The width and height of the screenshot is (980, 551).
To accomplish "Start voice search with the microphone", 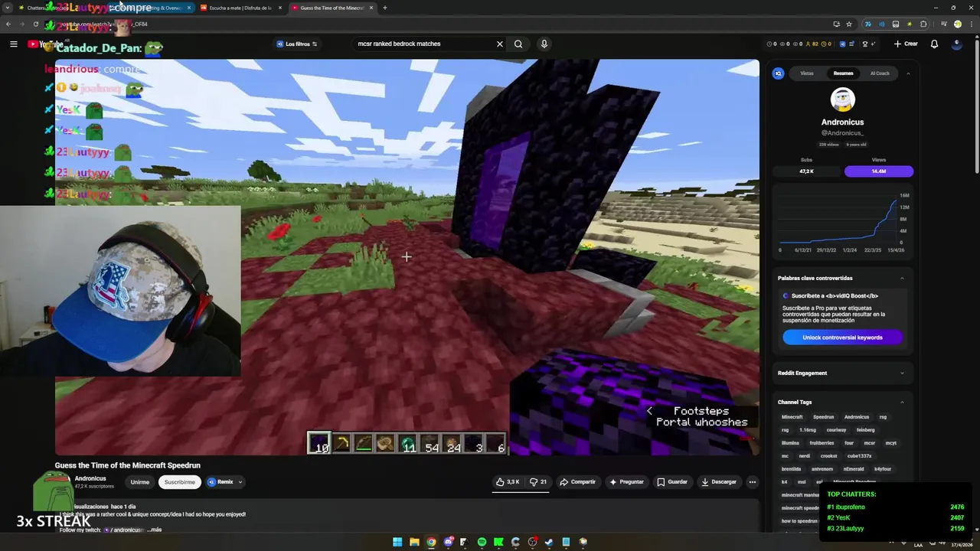I will (544, 44).
